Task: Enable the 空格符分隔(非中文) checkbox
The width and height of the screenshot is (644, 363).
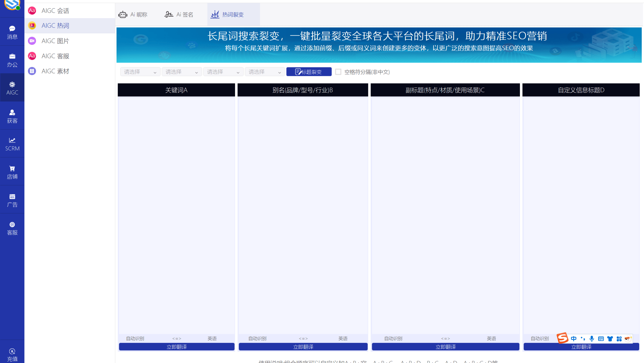Action: (x=338, y=72)
